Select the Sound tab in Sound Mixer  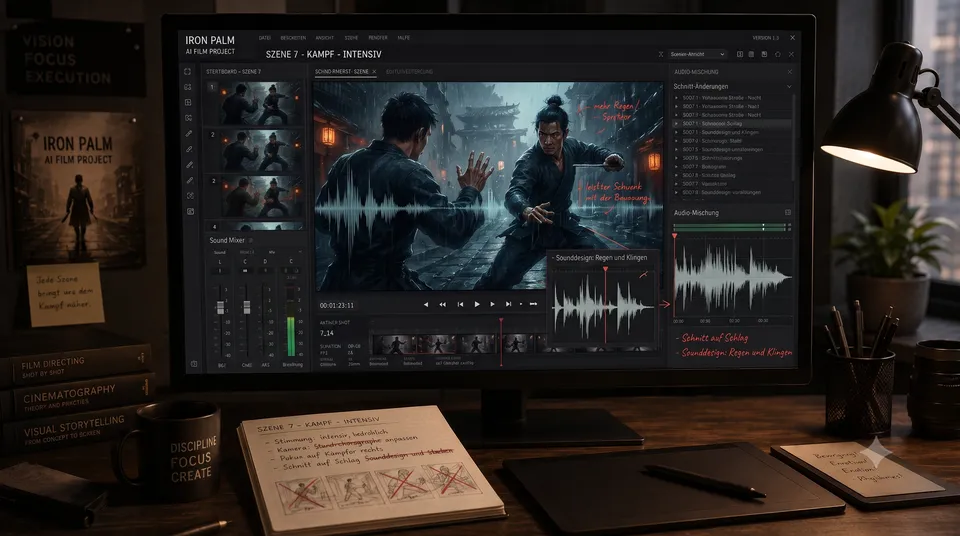click(220, 252)
